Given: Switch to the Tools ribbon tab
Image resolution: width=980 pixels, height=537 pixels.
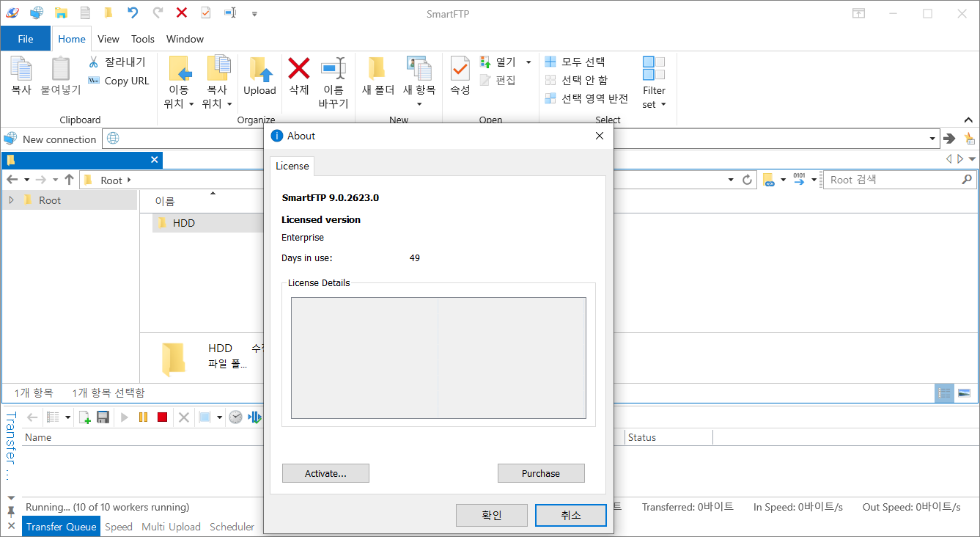Looking at the screenshot, I should point(143,39).
